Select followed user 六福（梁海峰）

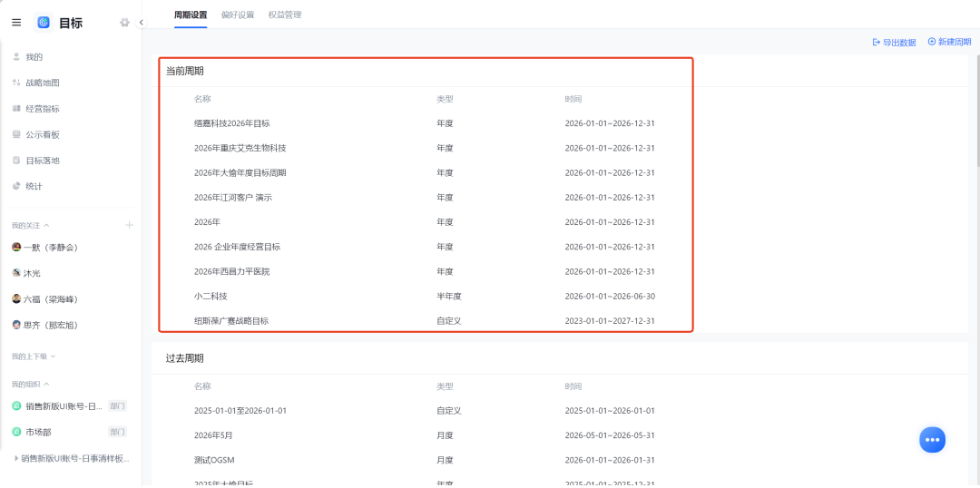click(x=51, y=299)
